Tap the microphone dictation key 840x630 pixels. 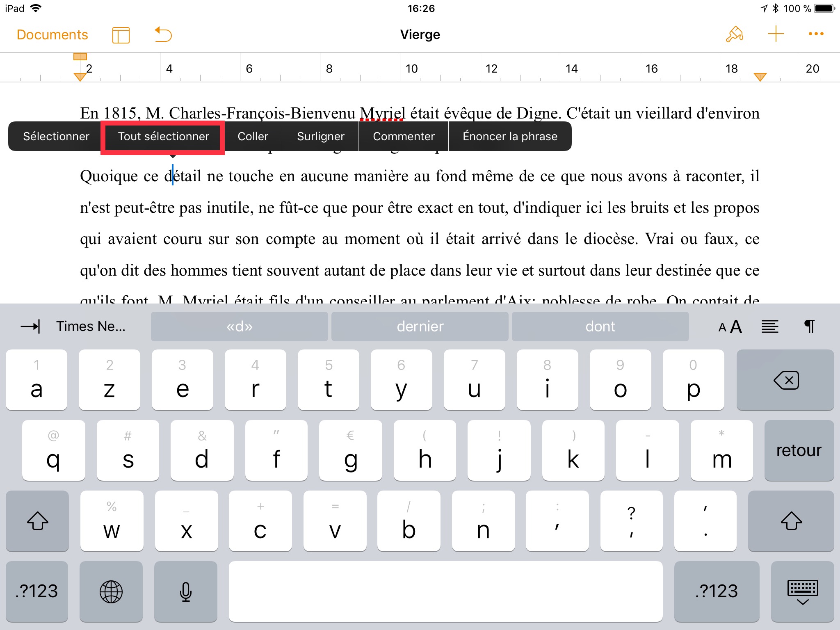click(186, 591)
